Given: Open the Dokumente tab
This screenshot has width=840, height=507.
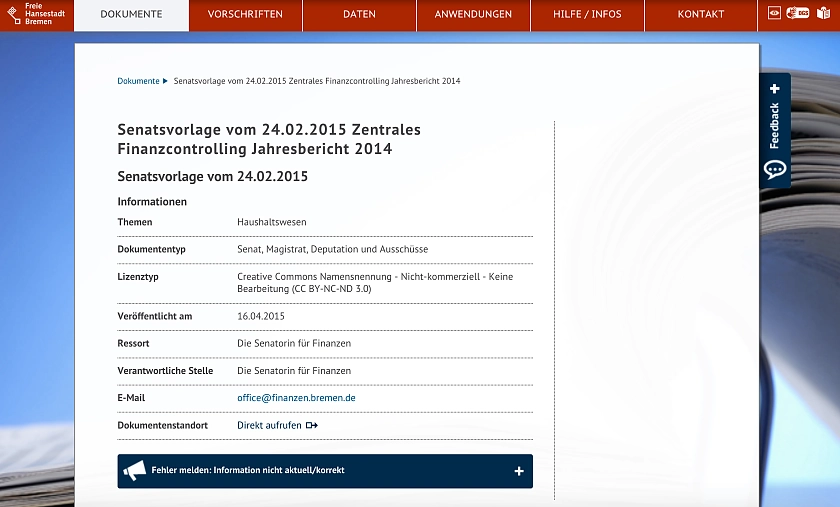Looking at the screenshot, I should pyautogui.click(x=131, y=15).
